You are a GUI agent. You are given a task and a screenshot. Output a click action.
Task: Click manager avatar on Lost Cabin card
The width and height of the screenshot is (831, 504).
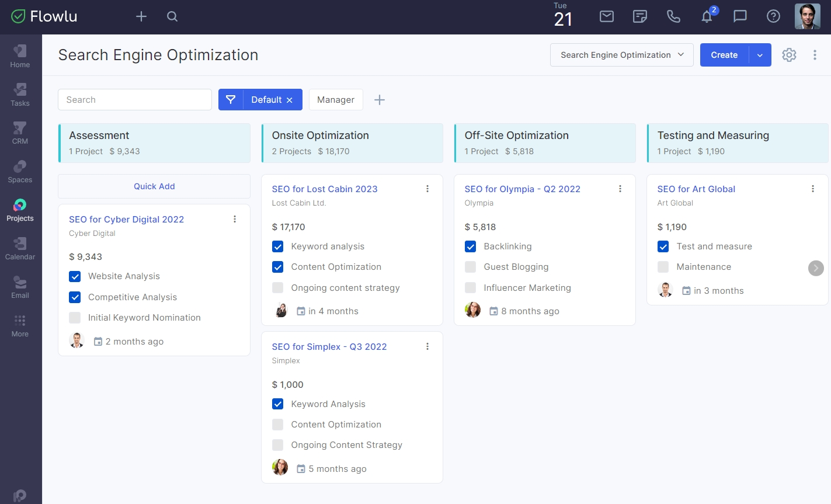pos(280,310)
